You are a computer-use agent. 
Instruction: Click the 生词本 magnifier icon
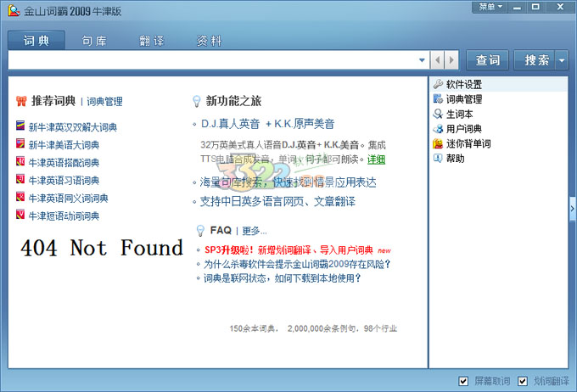(438, 114)
